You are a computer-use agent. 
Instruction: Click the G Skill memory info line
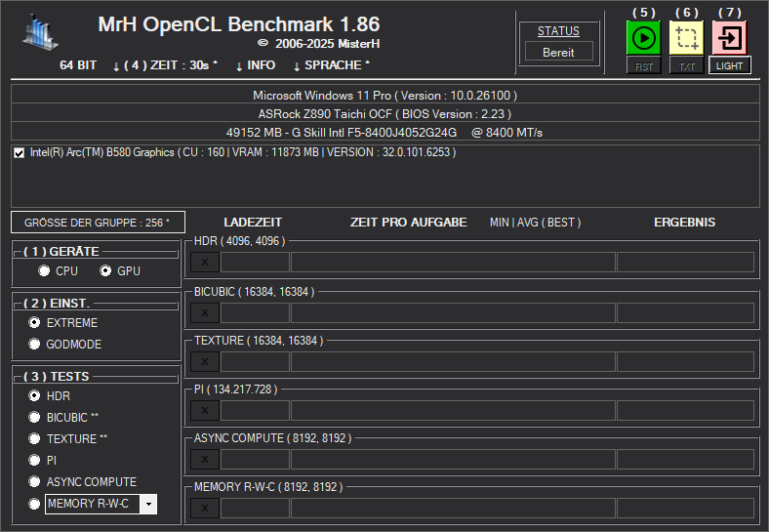click(385, 133)
